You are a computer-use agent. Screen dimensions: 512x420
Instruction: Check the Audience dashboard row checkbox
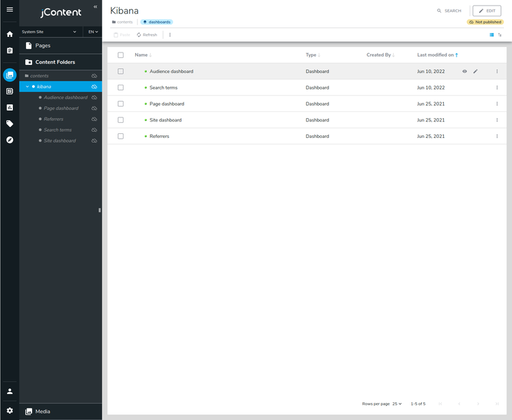click(120, 71)
